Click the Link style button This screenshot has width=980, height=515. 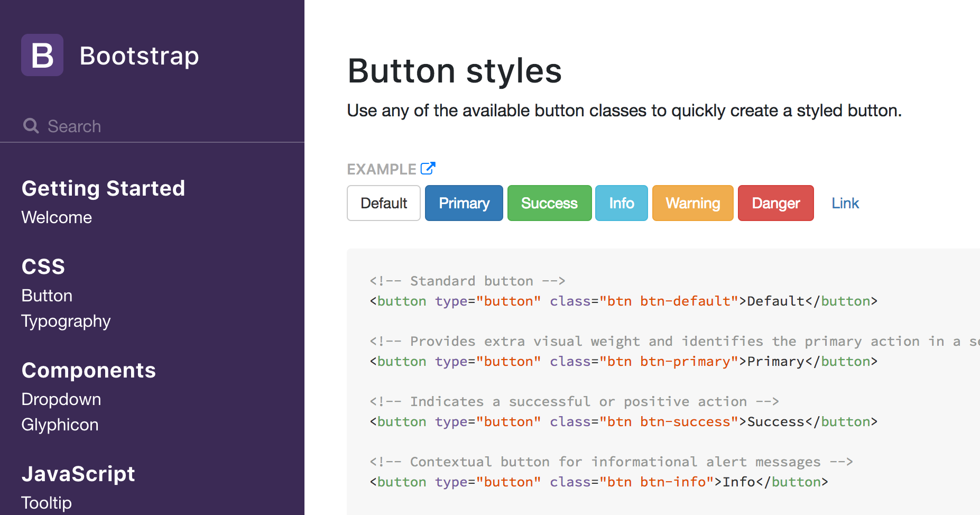(x=845, y=203)
